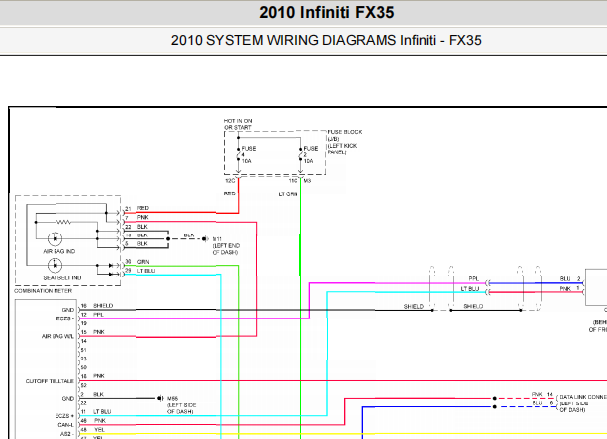Click the "12C" connector label

click(x=230, y=181)
